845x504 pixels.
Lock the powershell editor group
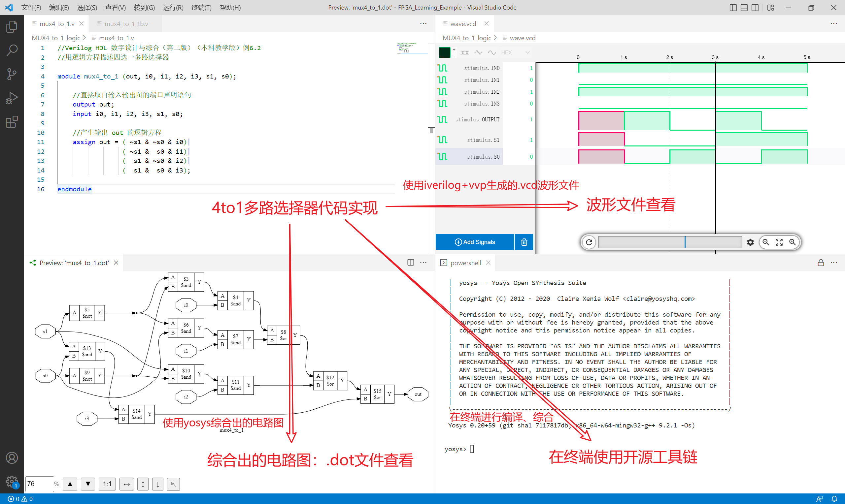pyautogui.click(x=821, y=263)
